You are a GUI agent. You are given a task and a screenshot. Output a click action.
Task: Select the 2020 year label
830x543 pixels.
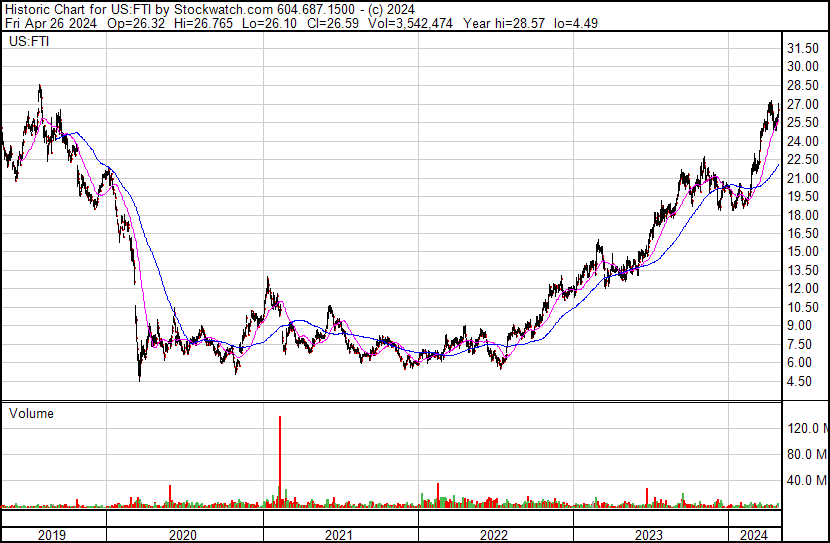(184, 535)
